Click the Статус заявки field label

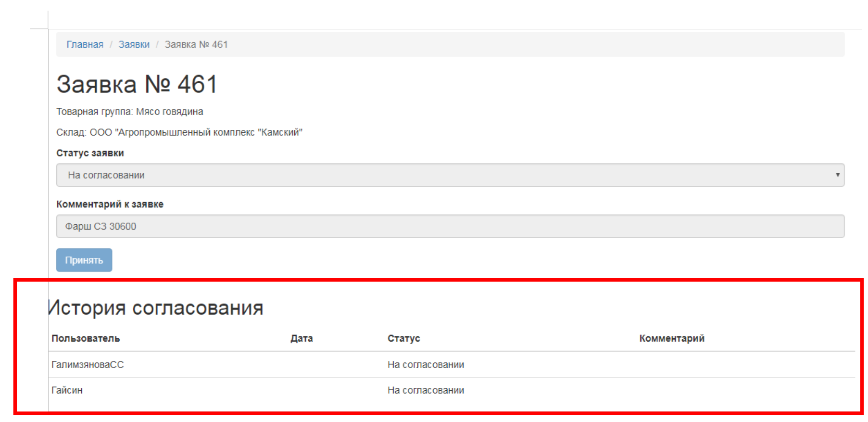coord(90,153)
